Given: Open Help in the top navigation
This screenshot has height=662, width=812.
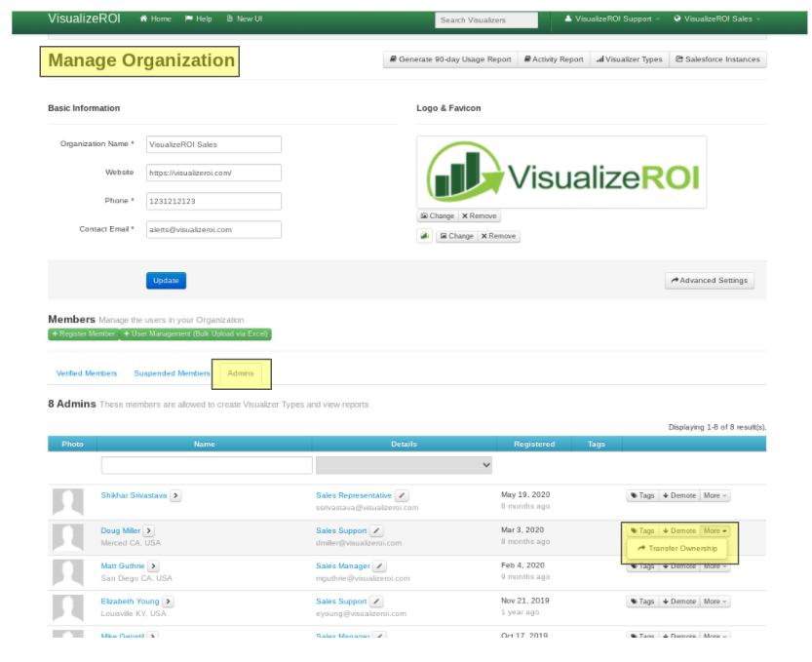Looking at the screenshot, I should point(198,19).
